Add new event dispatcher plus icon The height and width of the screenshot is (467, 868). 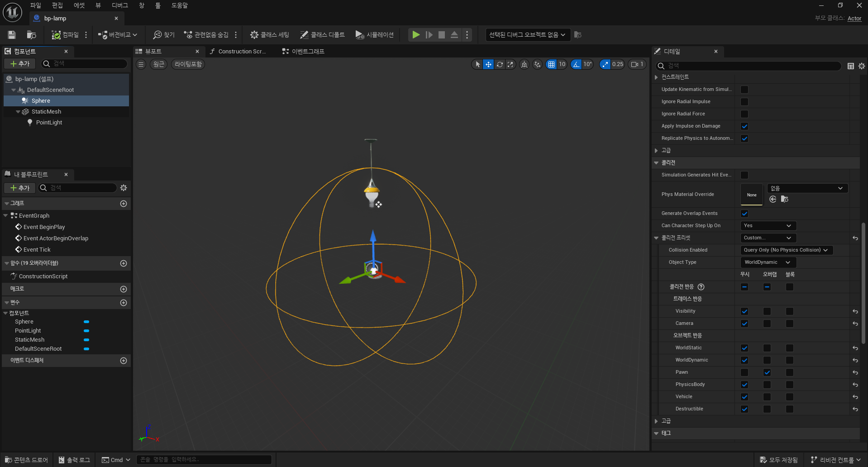[x=124, y=361]
